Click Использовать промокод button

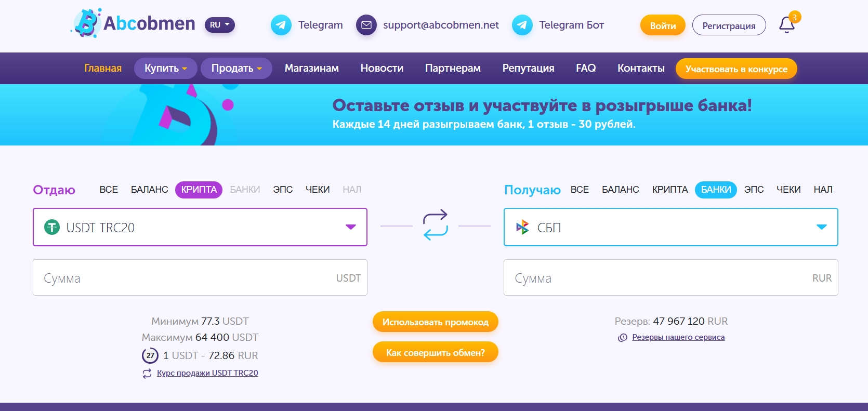pyautogui.click(x=436, y=322)
